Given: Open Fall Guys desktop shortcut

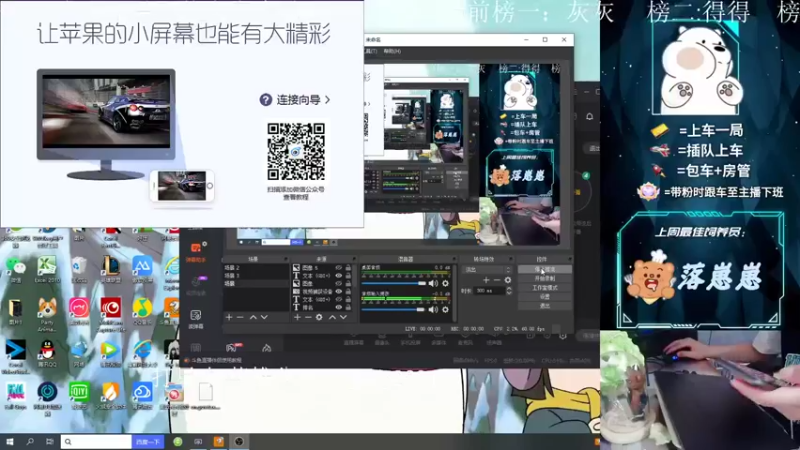Looking at the screenshot, I should [x=15, y=395].
